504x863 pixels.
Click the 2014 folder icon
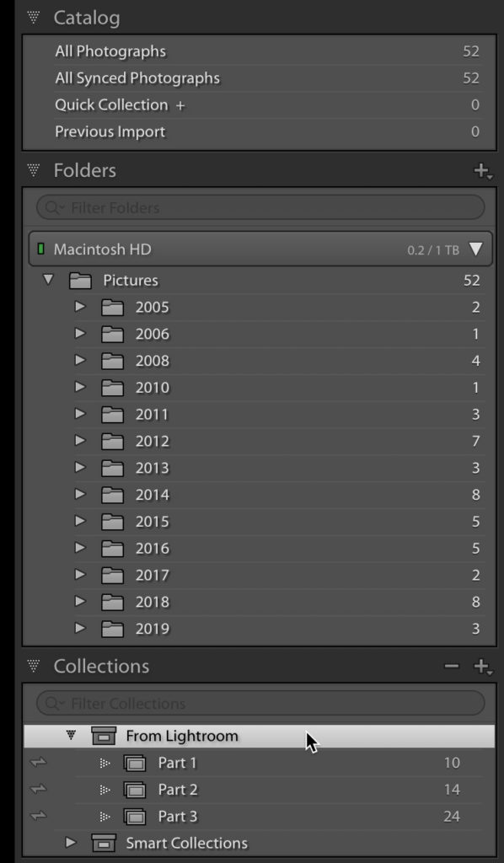click(x=112, y=496)
